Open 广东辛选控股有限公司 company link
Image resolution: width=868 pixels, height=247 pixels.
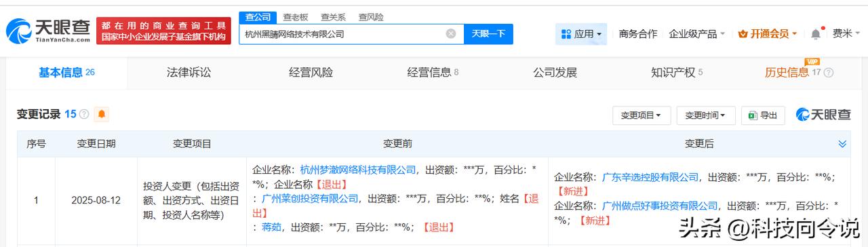650,177
